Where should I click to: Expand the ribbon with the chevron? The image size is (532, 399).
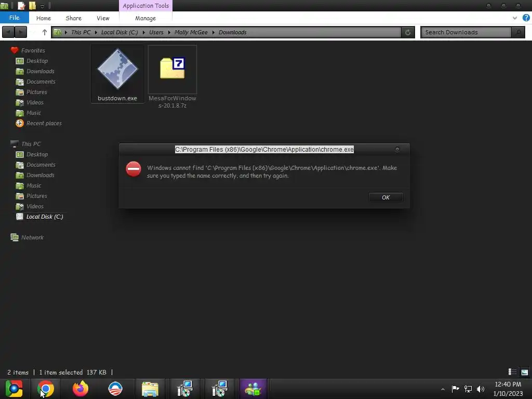(x=515, y=18)
